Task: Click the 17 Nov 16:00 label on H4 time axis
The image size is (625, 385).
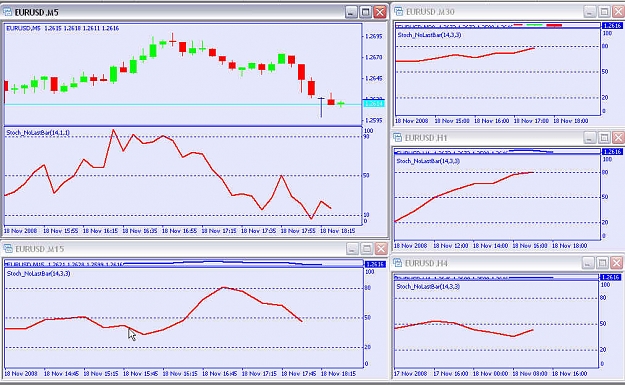Action: 450,374
